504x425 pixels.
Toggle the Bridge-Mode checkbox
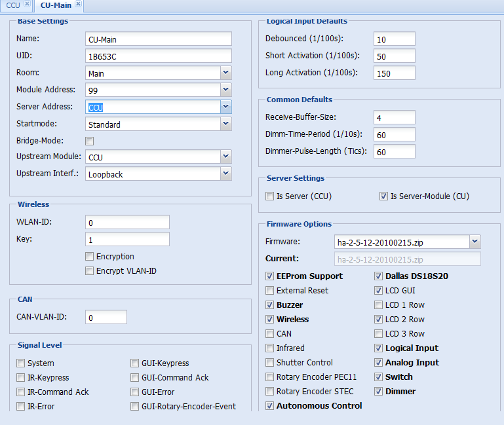(x=89, y=141)
